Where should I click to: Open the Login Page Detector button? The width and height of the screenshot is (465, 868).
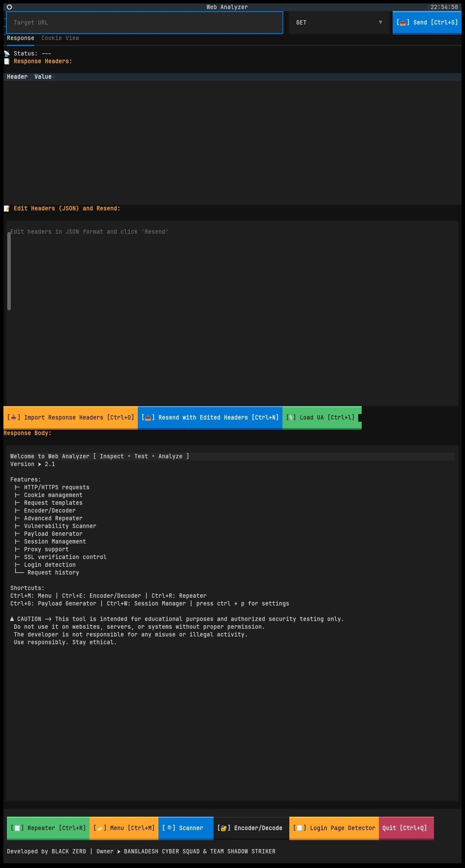click(334, 828)
